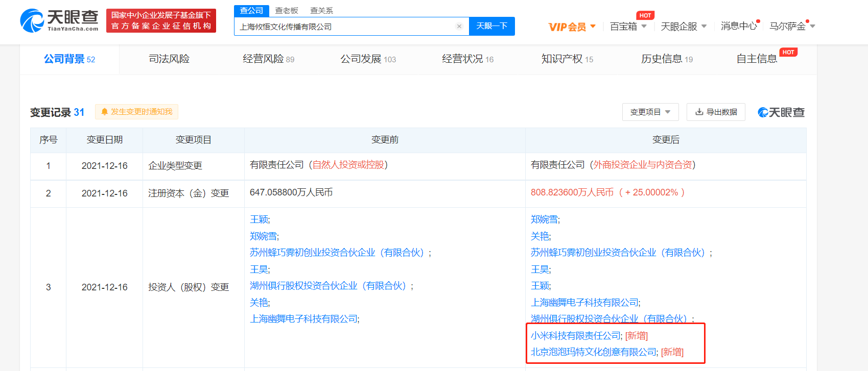The image size is (868, 371).
Task: Click the 序号 column header
Action: (49, 140)
